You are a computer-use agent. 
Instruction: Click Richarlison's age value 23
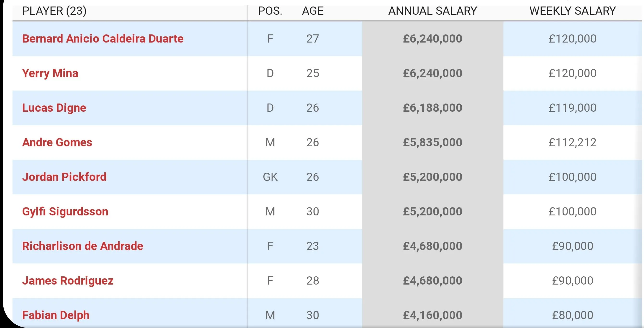point(312,246)
